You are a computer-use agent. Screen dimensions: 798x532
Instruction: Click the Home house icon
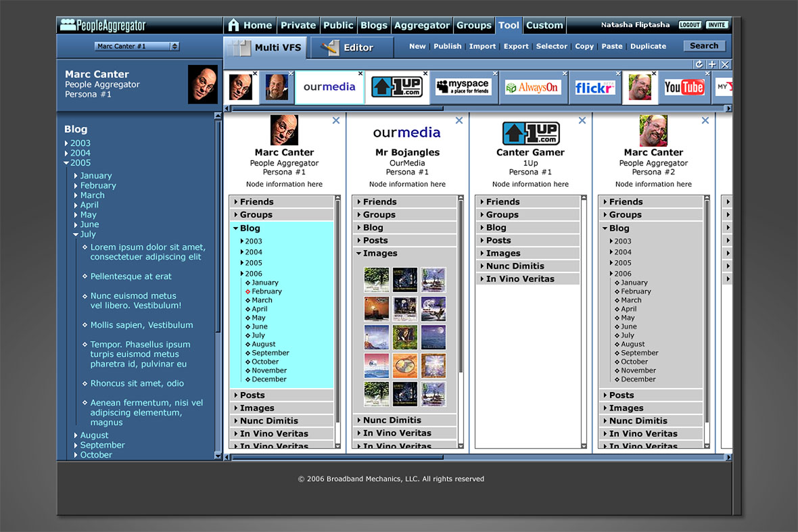[x=234, y=25]
